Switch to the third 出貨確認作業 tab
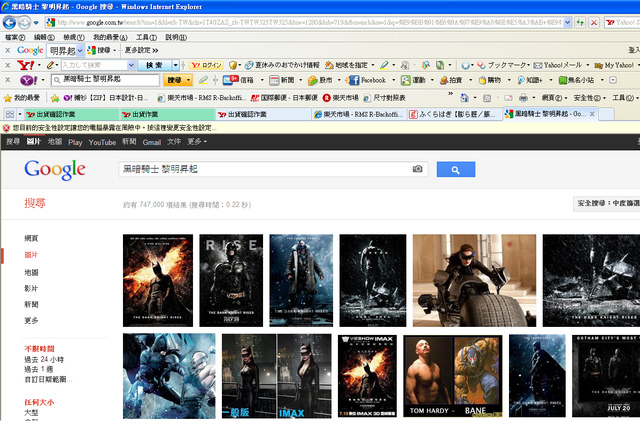 [263, 114]
